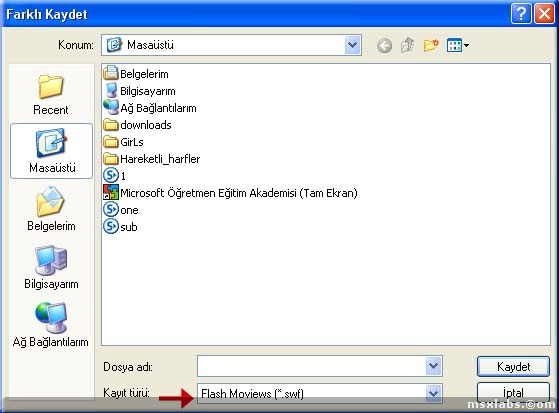Open the Kayıt türü file type dropdown
This screenshot has height=413, width=559.
434,393
